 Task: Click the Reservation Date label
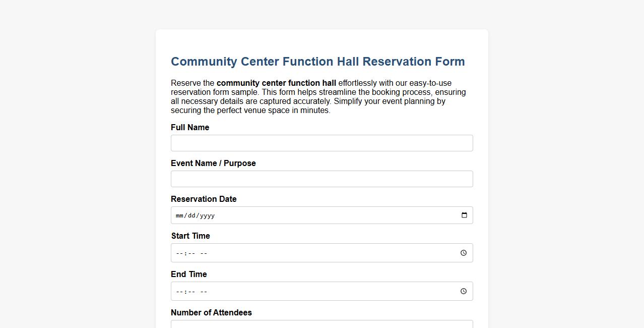tap(204, 199)
